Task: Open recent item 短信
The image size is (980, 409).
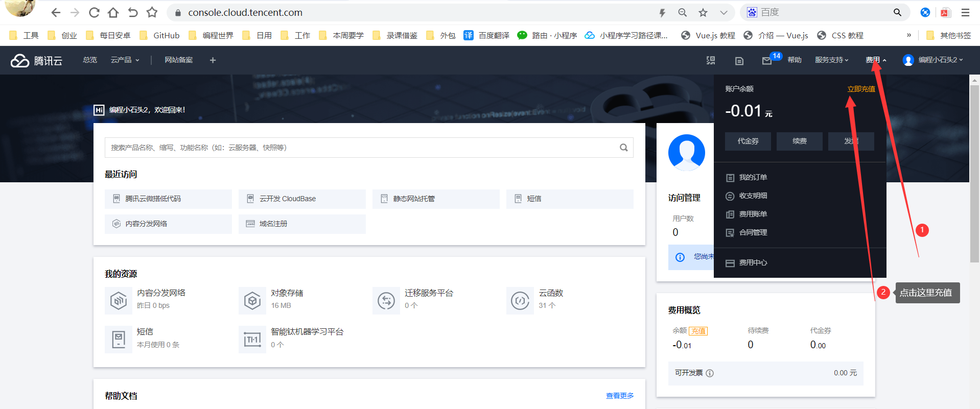Action: click(570, 199)
